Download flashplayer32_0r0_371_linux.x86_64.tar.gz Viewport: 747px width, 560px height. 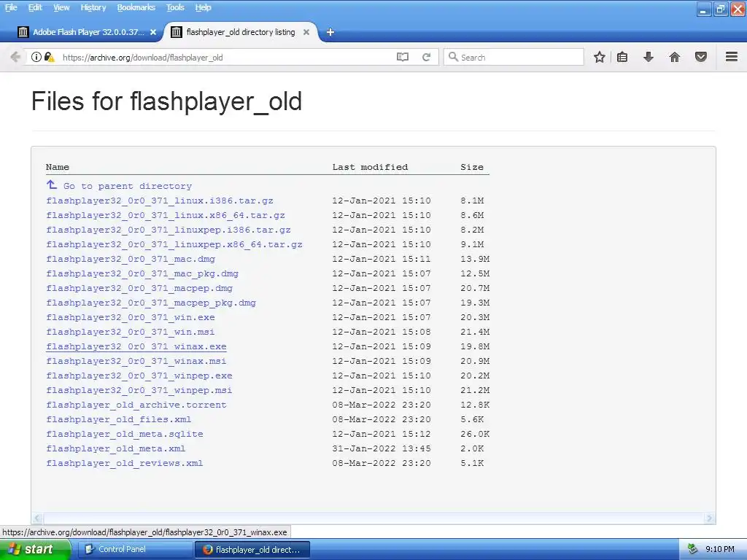click(166, 215)
